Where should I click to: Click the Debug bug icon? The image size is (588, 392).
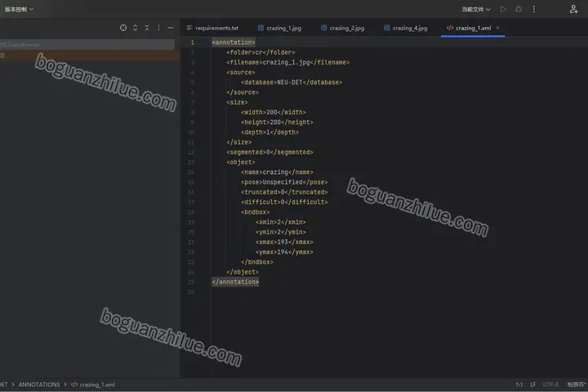(x=519, y=9)
